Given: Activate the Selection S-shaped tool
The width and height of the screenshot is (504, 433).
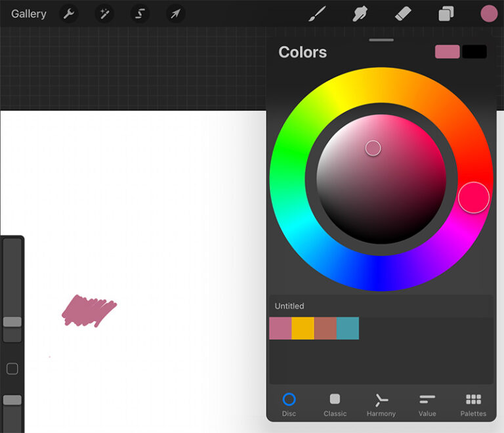Looking at the screenshot, I should tap(140, 14).
